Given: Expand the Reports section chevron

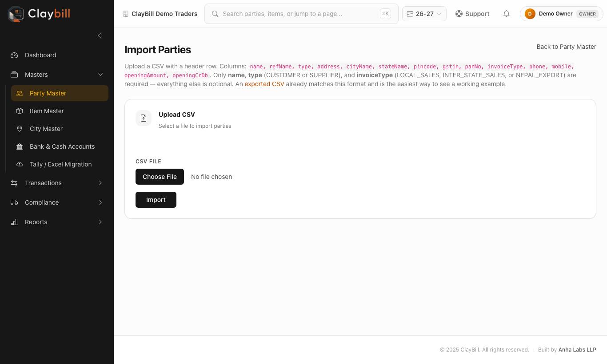Looking at the screenshot, I should click(x=100, y=222).
